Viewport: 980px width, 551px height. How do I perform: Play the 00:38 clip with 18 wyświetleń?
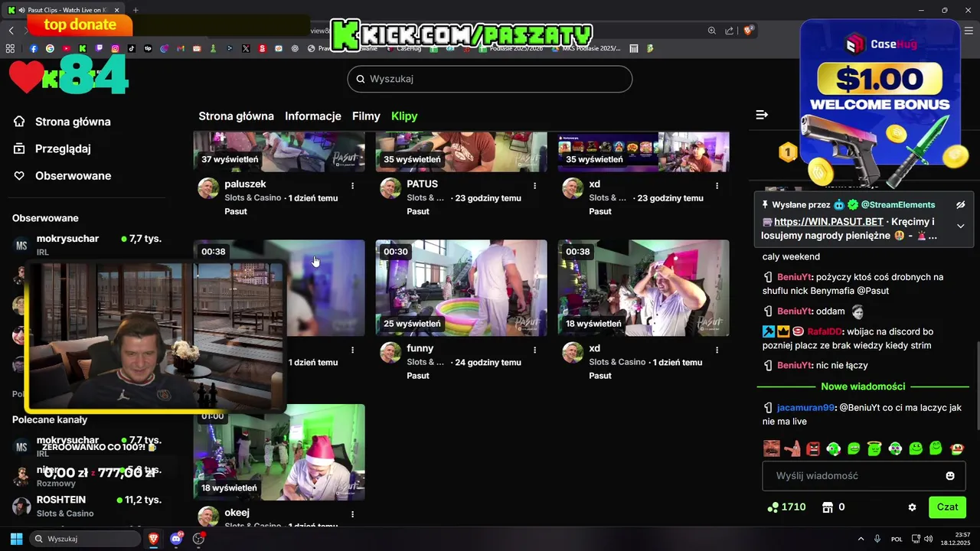[644, 288]
